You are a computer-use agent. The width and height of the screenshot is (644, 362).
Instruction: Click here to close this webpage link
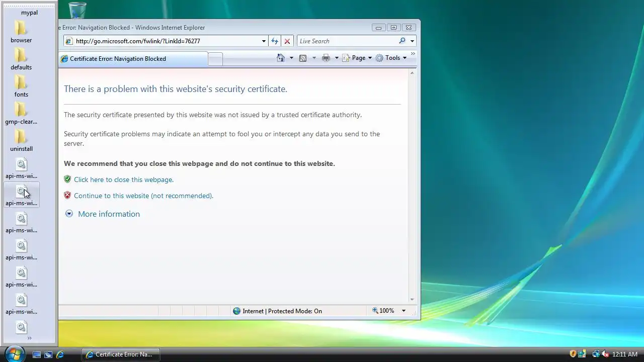point(124,179)
